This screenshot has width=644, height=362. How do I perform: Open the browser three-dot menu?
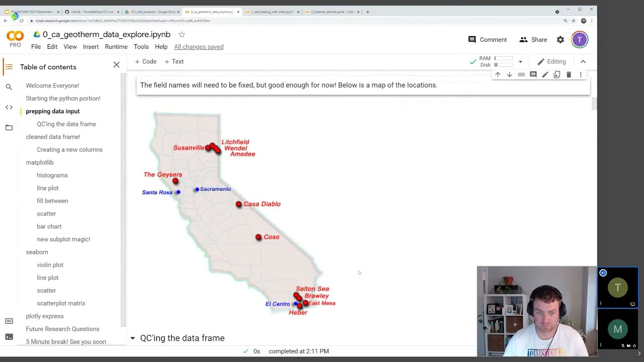[592, 21]
